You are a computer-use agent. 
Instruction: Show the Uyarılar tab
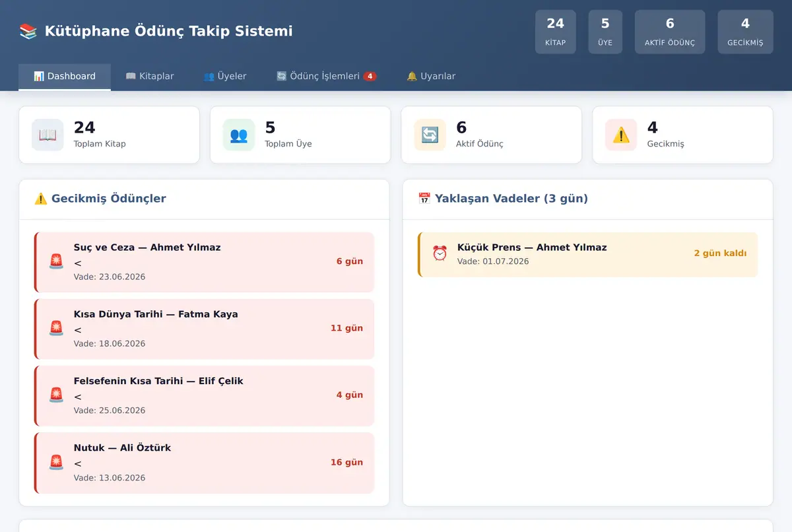tap(431, 77)
